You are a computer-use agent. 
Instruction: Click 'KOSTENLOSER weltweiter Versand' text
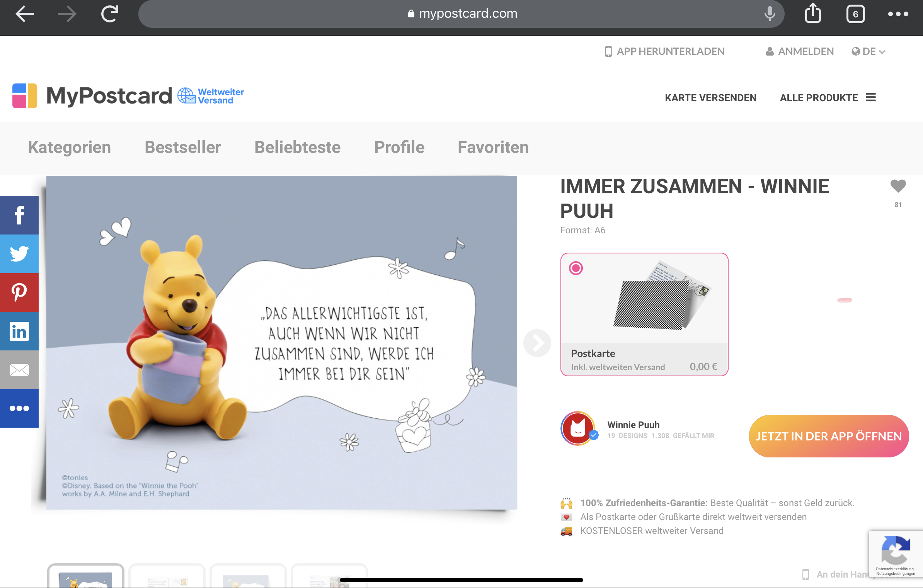pyautogui.click(x=652, y=531)
